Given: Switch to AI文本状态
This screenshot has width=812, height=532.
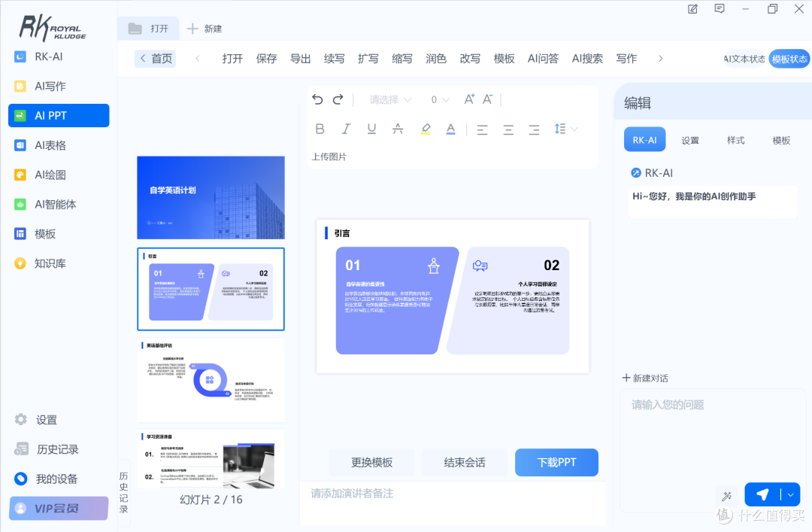Looking at the screenshot, I should click(744, 59).
